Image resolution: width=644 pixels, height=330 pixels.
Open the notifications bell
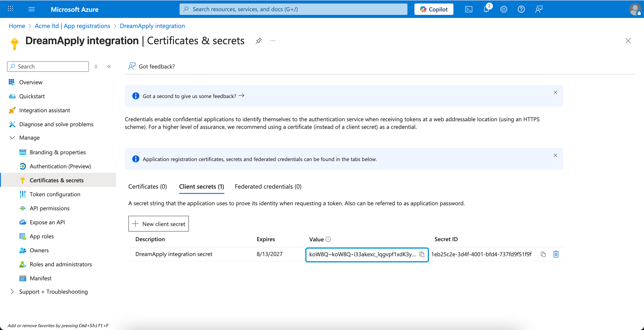click(x=486, y=9)
